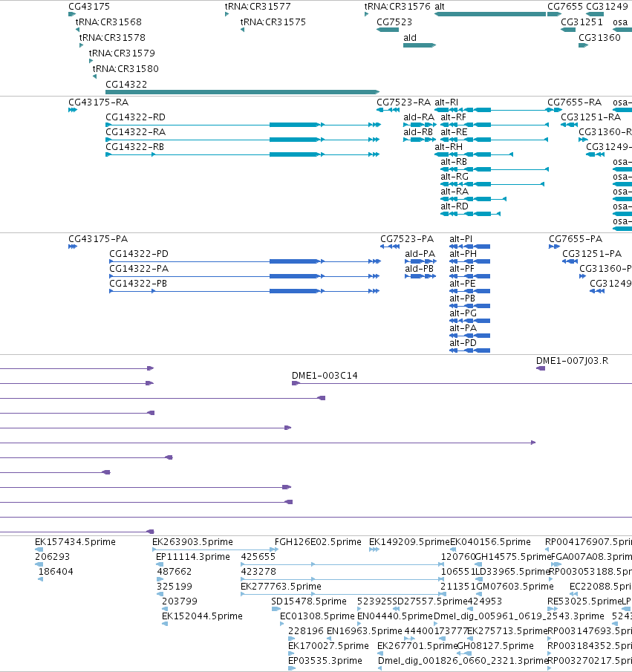Select protein CG14322-PB label
The image size is (632, 672).
tap(138, 284)
